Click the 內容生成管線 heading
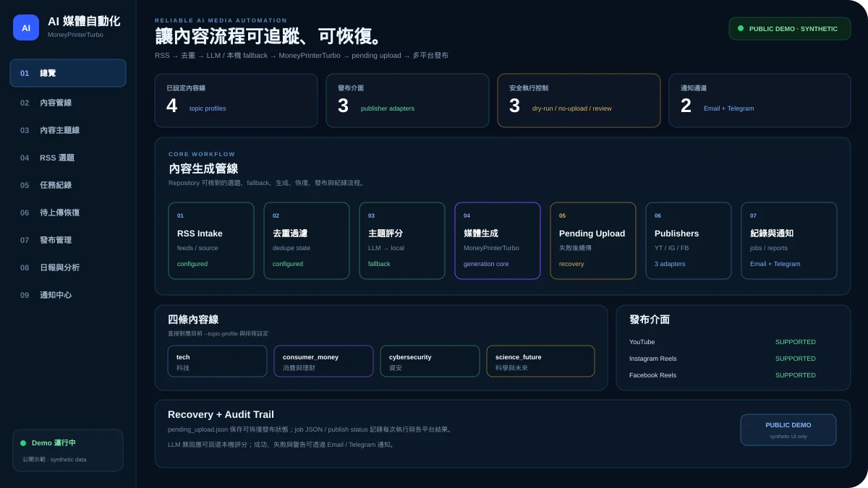Viewport: 868px width, 488px height. click(203, 168)
